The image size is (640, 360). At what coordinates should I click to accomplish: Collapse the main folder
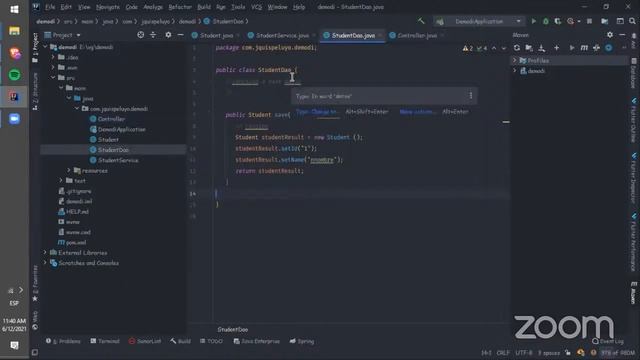point(61,88)
